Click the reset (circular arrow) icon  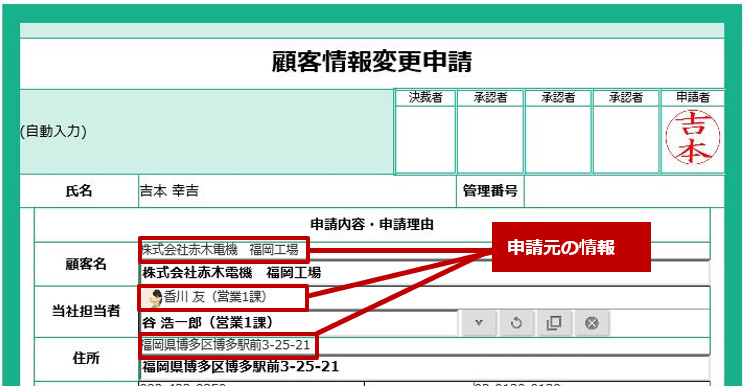[516, 323]
